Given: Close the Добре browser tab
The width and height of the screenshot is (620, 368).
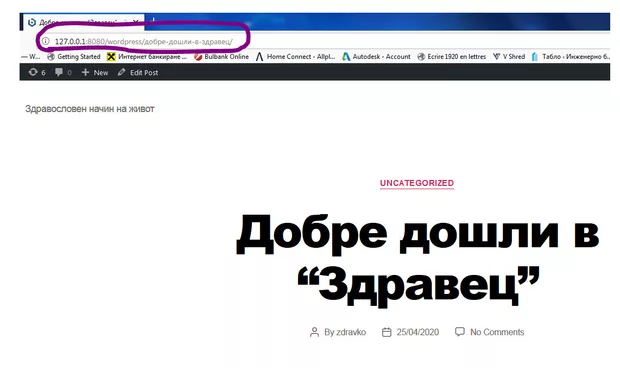Looking at the screenshot, I should click(136, 22).
